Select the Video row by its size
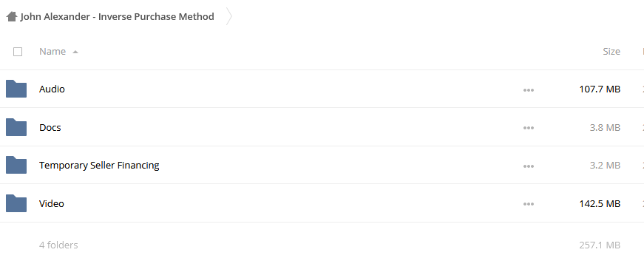 coord(600,203)
